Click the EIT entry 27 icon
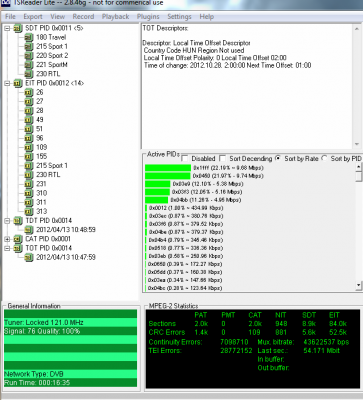The height and width of the screenshot is (400, 363). 29,102
